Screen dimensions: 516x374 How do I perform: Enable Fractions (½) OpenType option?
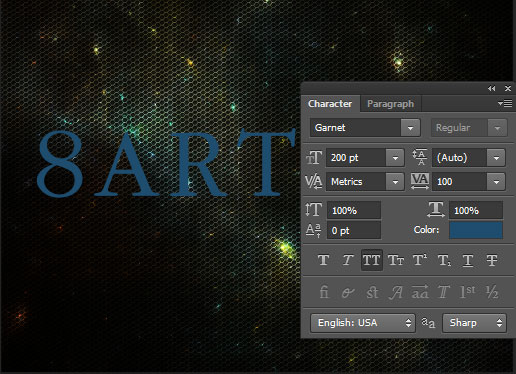click(492, 292)
